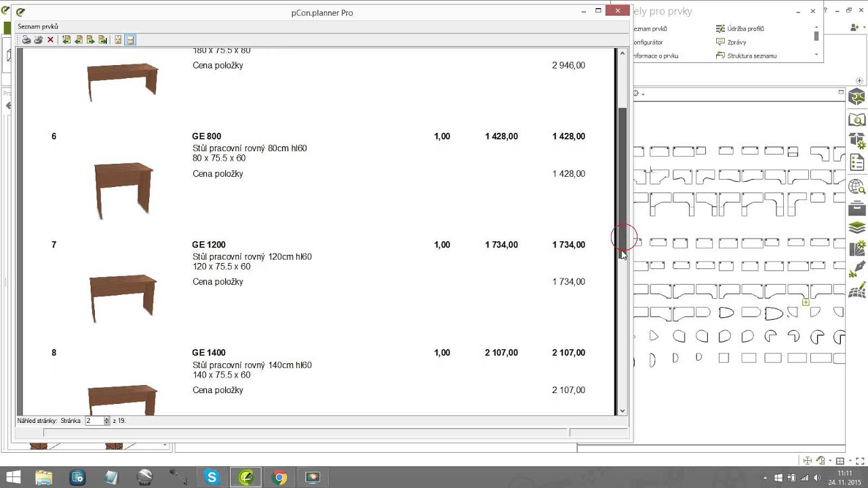The height and width of the screenshot is (488, 868).
Task: Click page number input field
Action: coord(94,421)
